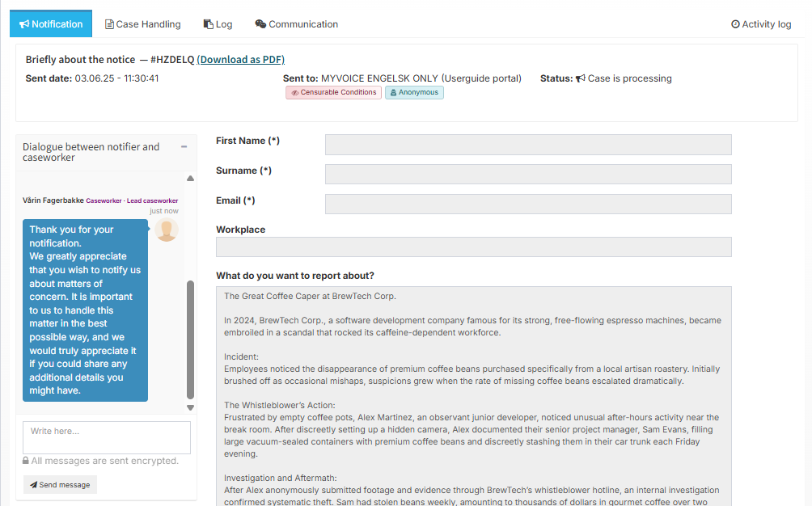Click the lock icon beside encrypted messages note
Screen dimensions: 812x506
(x=27, y=461)
